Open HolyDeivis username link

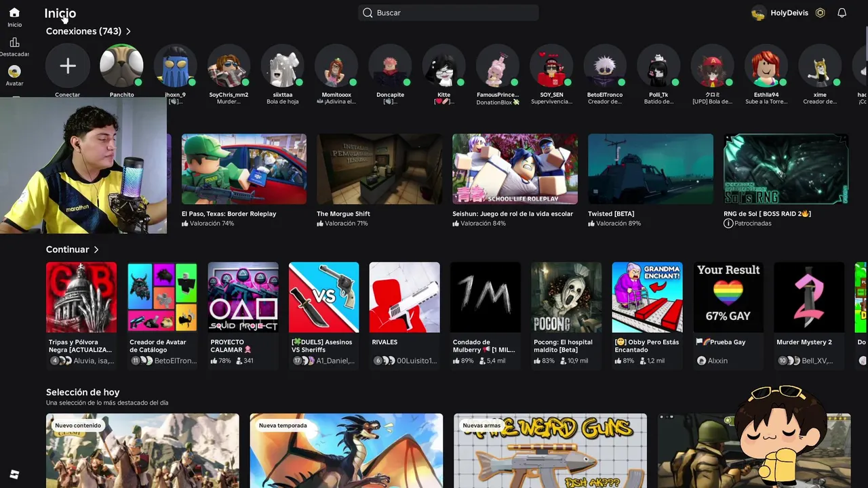(789, 13)
